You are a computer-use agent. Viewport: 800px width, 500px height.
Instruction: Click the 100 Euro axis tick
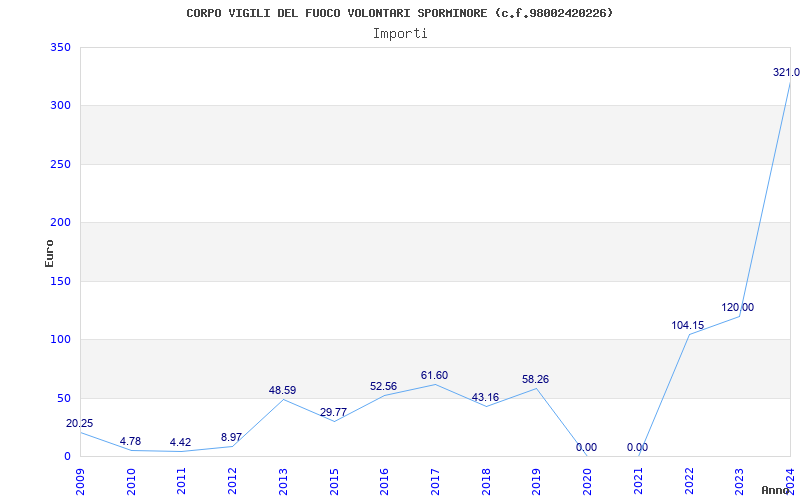(x=60, y=339)
